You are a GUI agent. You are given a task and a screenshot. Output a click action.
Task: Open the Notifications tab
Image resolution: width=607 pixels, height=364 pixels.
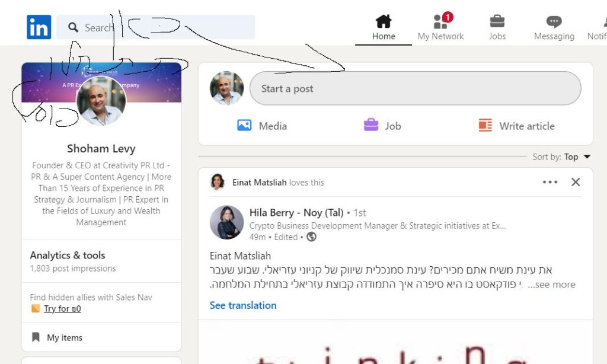(x=597, y=28)
